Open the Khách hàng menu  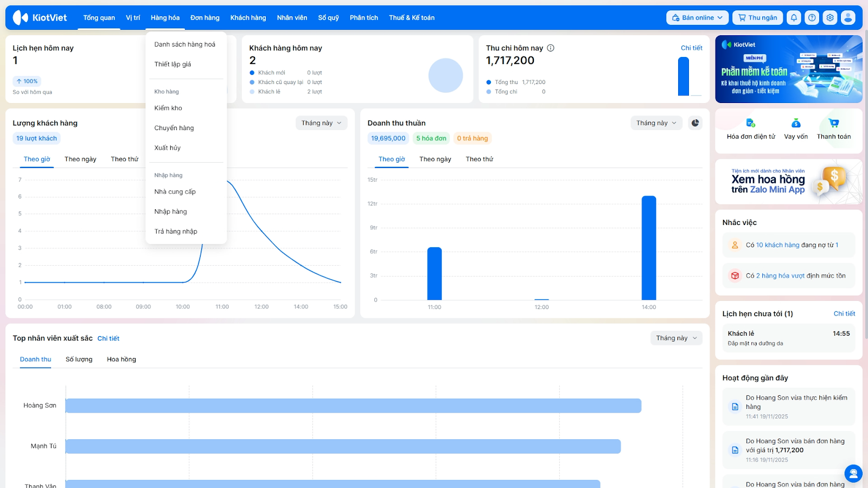tap(248, 18)
